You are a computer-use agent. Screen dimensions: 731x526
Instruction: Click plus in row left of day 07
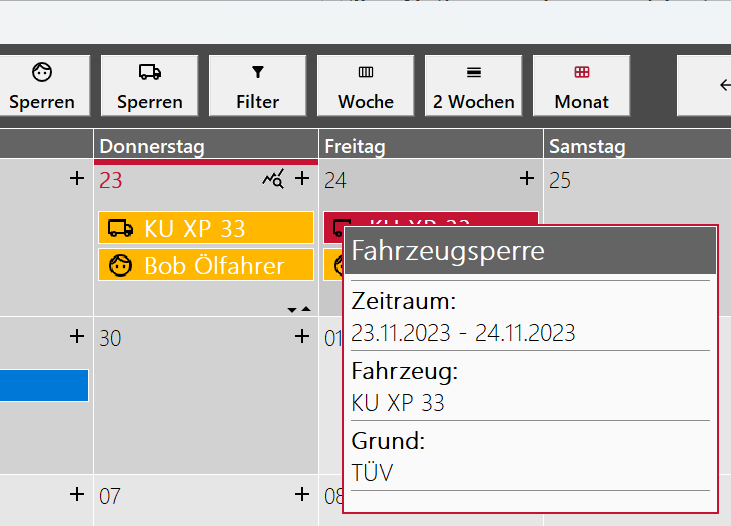pyautogui.click(x=77, y=494)
